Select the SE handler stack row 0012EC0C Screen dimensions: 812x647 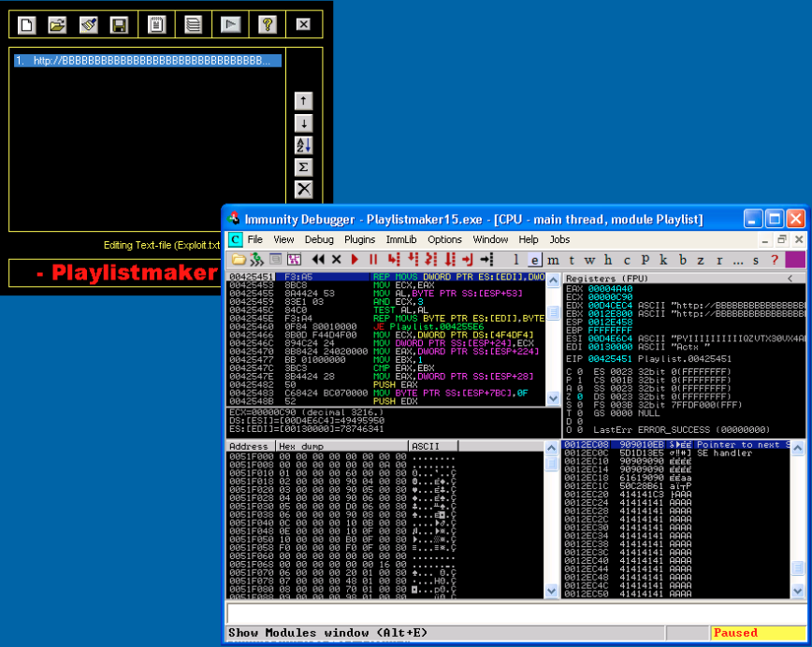point(676,453)
